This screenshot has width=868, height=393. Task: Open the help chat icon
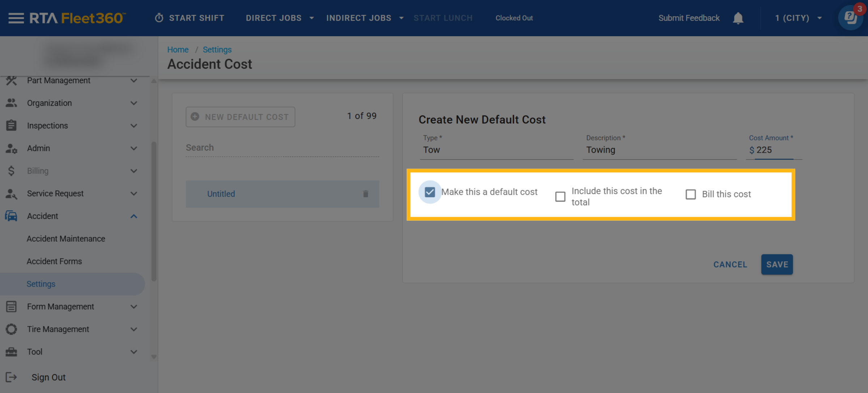click(850, 17)
